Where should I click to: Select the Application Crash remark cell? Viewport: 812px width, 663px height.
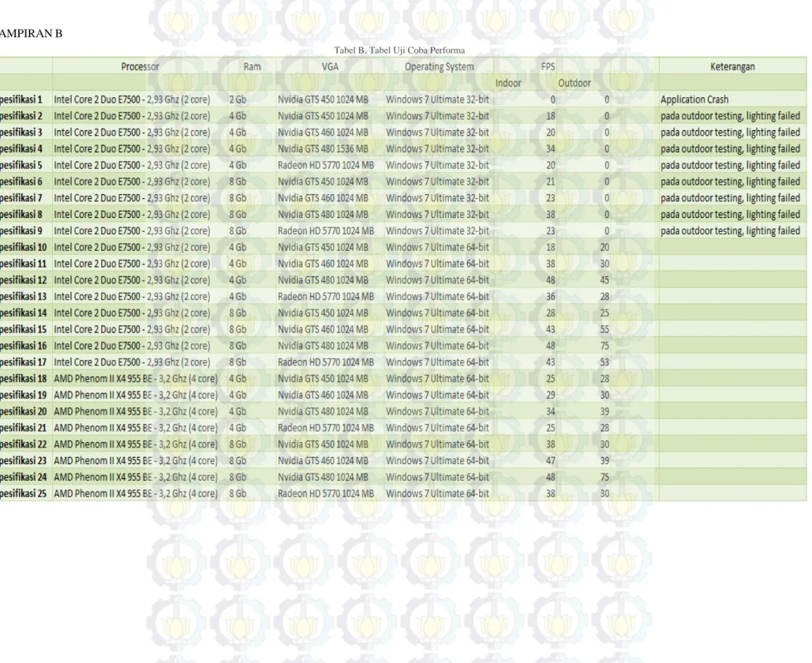click(694, 99)
